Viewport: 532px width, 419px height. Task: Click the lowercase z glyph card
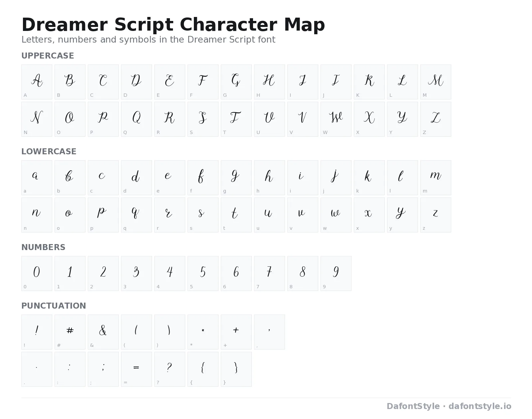(436, 215)
